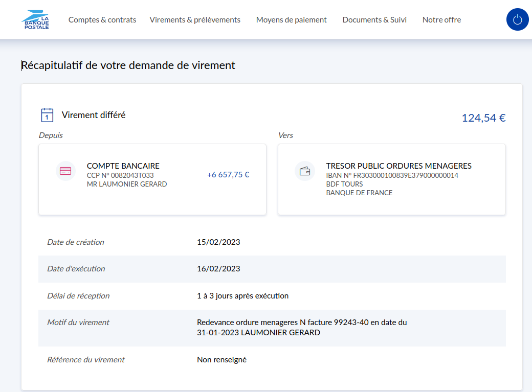Click the 124,54 € transfer amount
The width and height of the screenshot is (532, 392).
(483, 118)
